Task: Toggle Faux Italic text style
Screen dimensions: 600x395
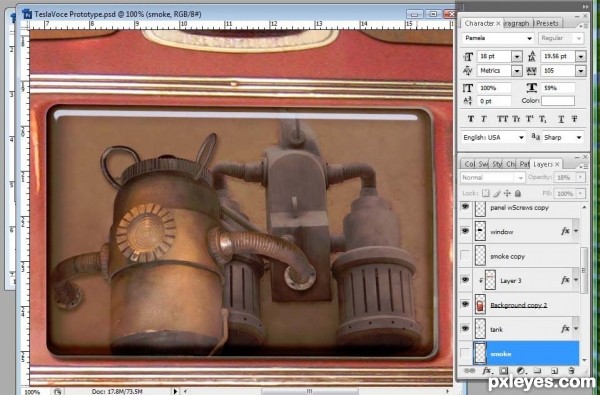Action: pos(483,119)
